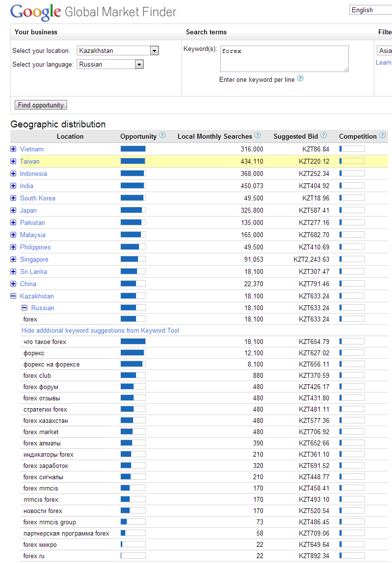Expand the Singapore row
The width and height of the screenshot is (392, 564).
(x=13, y=259)
